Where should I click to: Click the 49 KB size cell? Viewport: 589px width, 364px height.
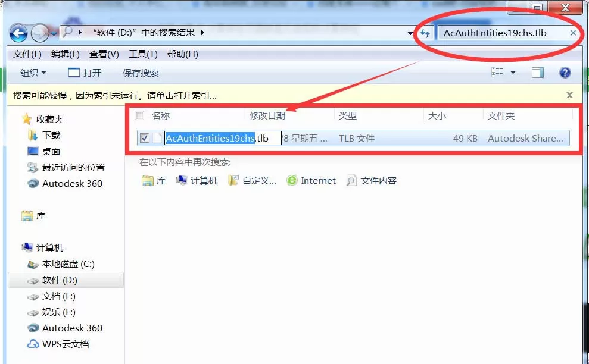click(465, 139)
